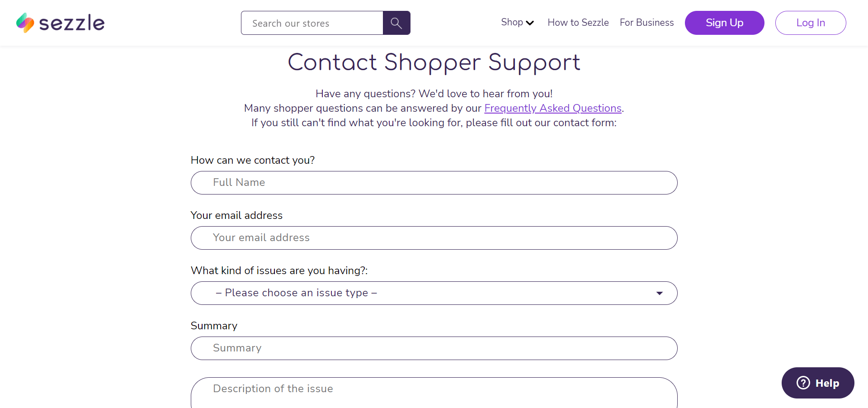Open the For Business page

click(x=646, y=23)
